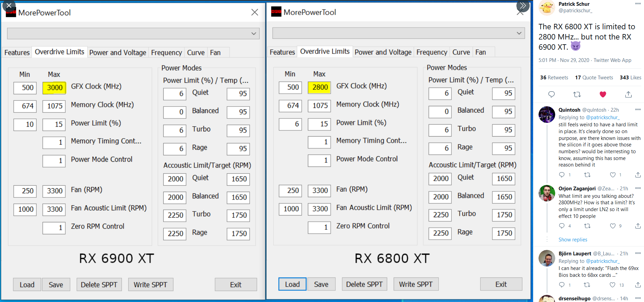
Task: Like the main tweet with heart icon
Action: tap(603, 94)
